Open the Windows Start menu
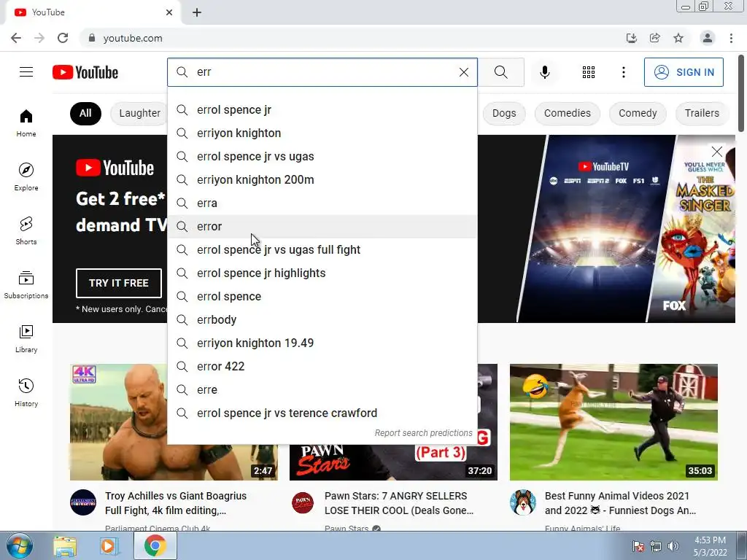 [x=20, y=545]
